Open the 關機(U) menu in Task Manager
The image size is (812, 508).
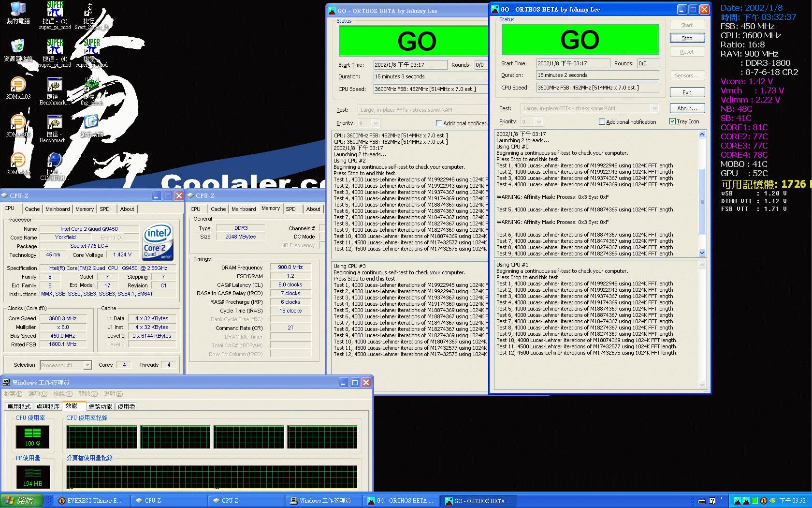click(88, 394)
